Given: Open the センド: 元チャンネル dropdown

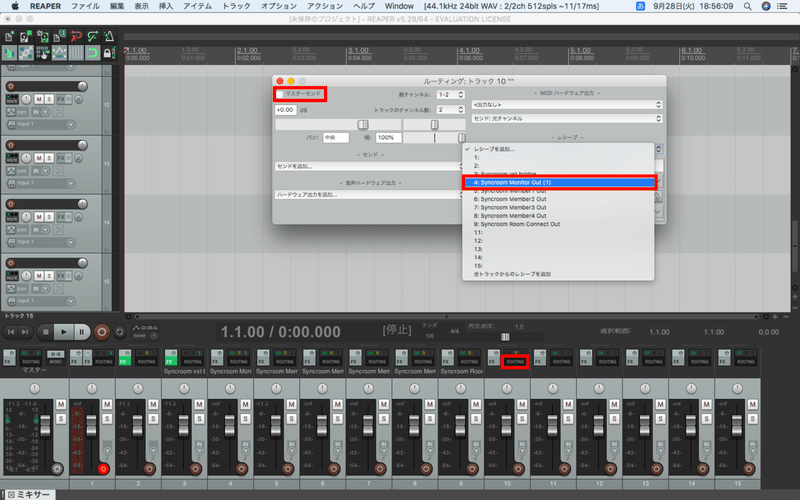Looking at the screenshot, I should point(567,118).
